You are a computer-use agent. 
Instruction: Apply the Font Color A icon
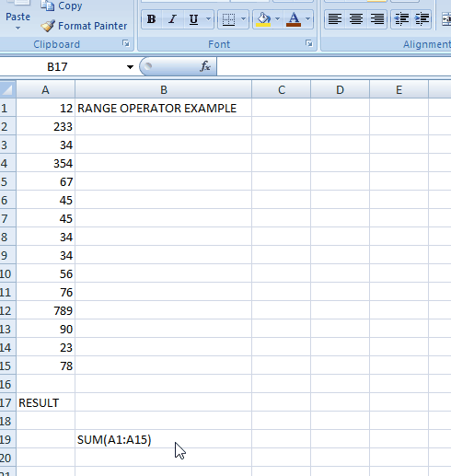click(x=294, y=19)
